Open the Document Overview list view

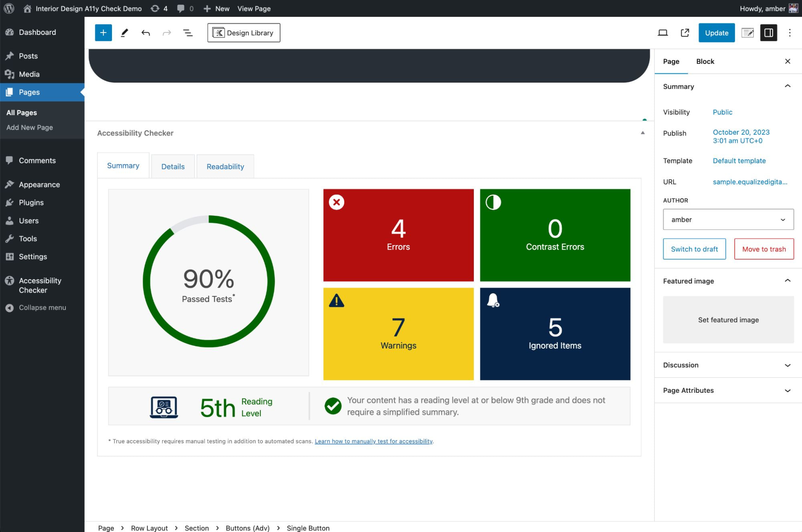(x=188, y=33)
